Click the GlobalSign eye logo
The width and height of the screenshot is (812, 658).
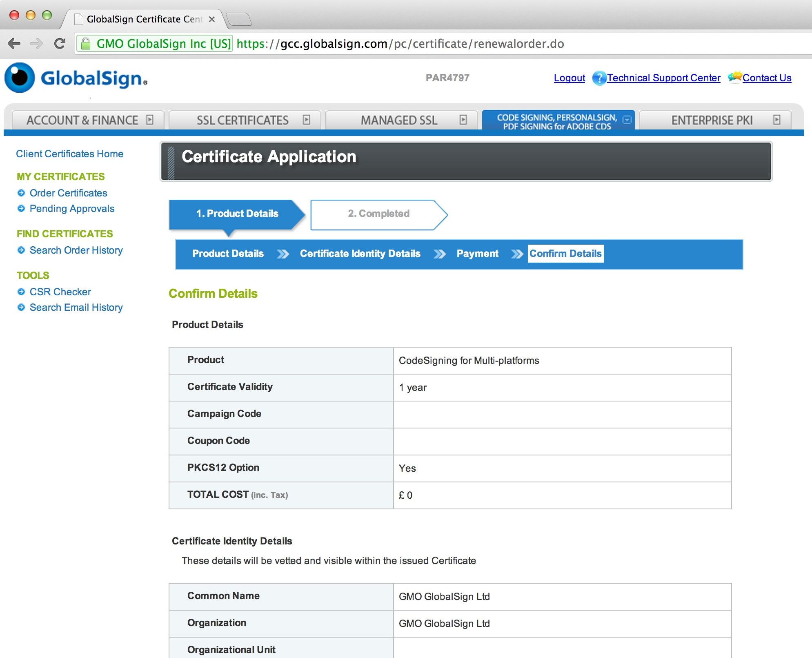[x=19, y=78]
